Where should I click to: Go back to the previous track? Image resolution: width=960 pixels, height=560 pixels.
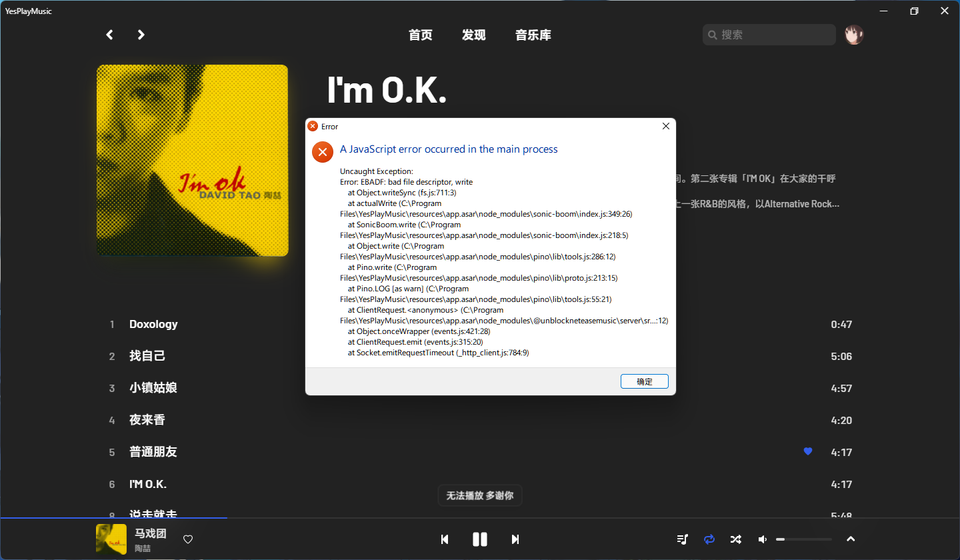(445, 539)
